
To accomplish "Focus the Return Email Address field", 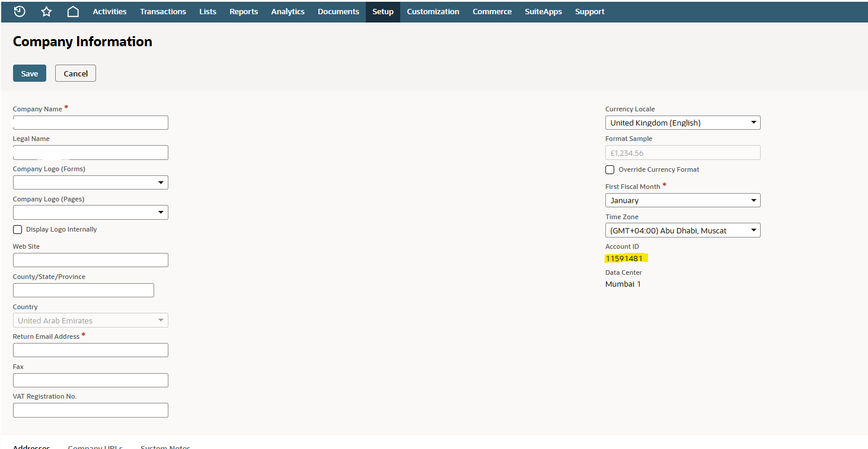I will pos(91,350).
